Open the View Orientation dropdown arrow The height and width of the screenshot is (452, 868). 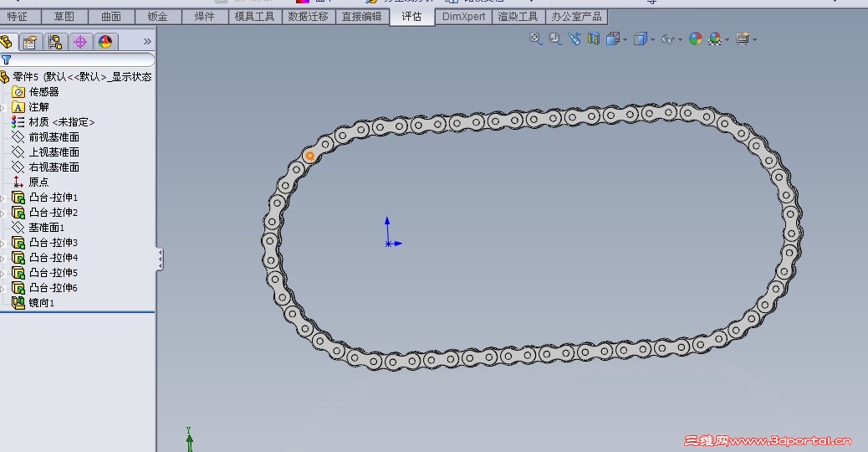tap(625, 39)
